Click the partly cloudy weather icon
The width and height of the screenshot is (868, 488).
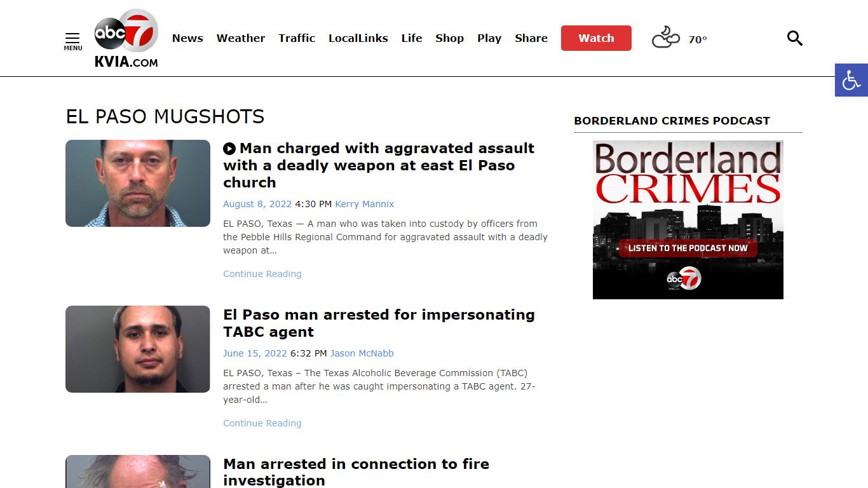pyautogui.click(x=666, y=37)
